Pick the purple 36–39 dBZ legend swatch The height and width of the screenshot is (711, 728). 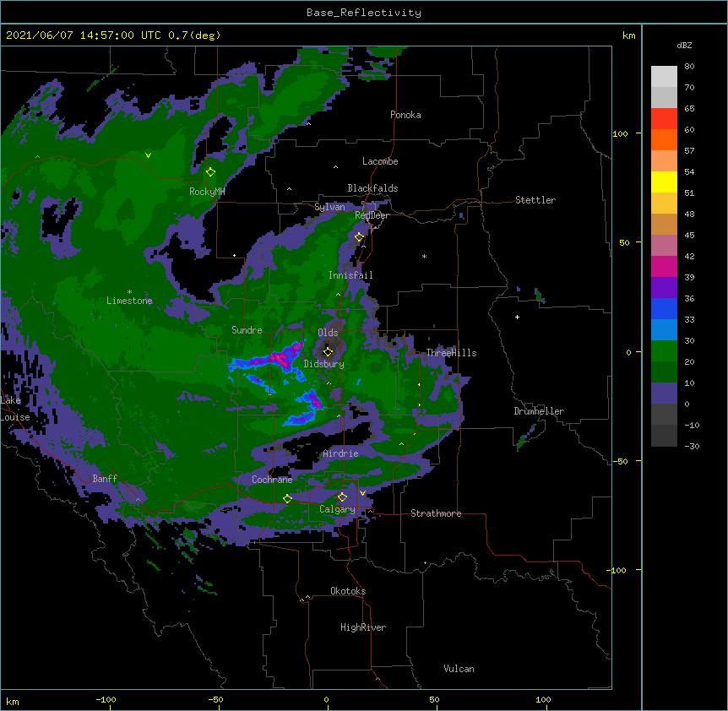click(664, 288)
